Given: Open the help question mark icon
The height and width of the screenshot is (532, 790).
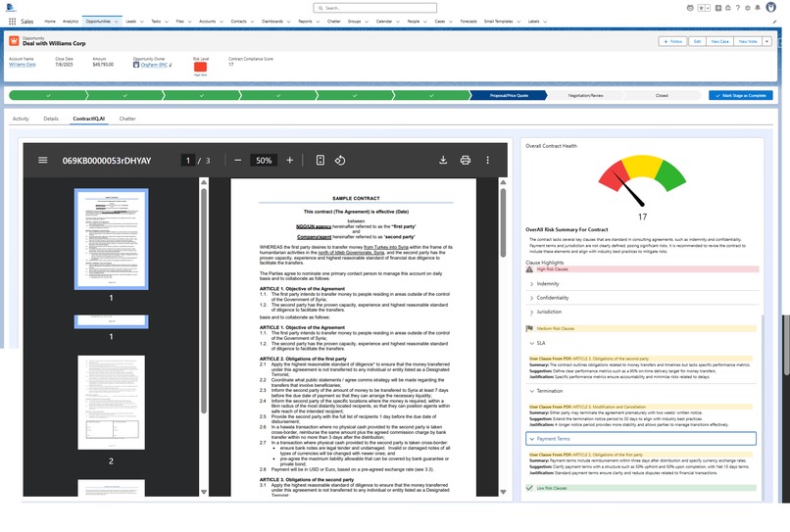Looking at the screenshot, I should click(x=738, y=8).
